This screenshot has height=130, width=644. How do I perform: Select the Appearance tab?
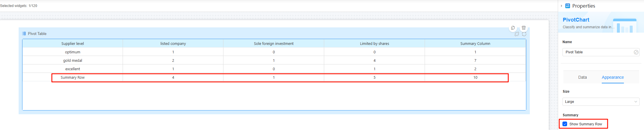[613, 77]
